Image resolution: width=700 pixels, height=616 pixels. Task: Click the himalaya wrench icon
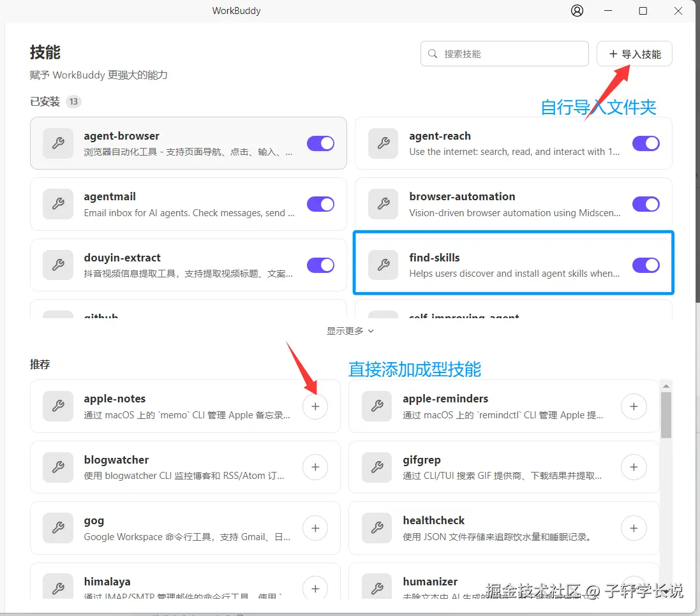tap(58, 587)
